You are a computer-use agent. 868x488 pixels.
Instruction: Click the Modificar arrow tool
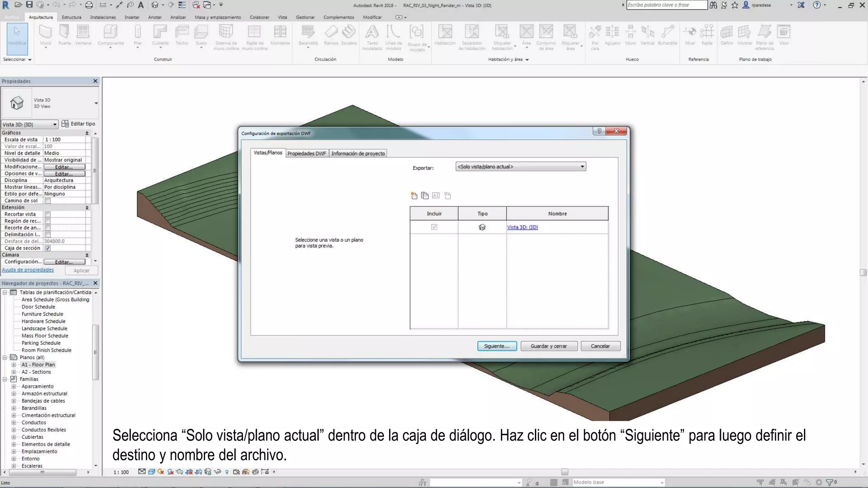17,39
